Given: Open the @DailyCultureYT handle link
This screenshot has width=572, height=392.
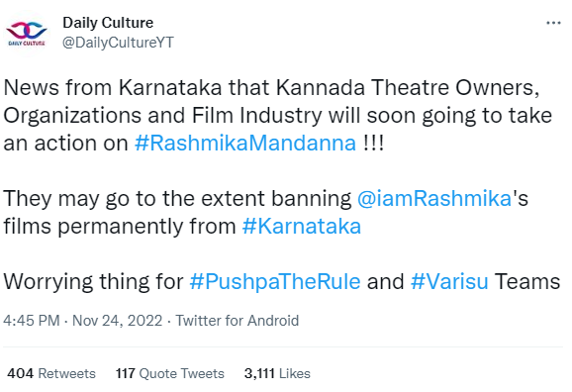Looking at the screenshot, I should click(x=118, y=43).
